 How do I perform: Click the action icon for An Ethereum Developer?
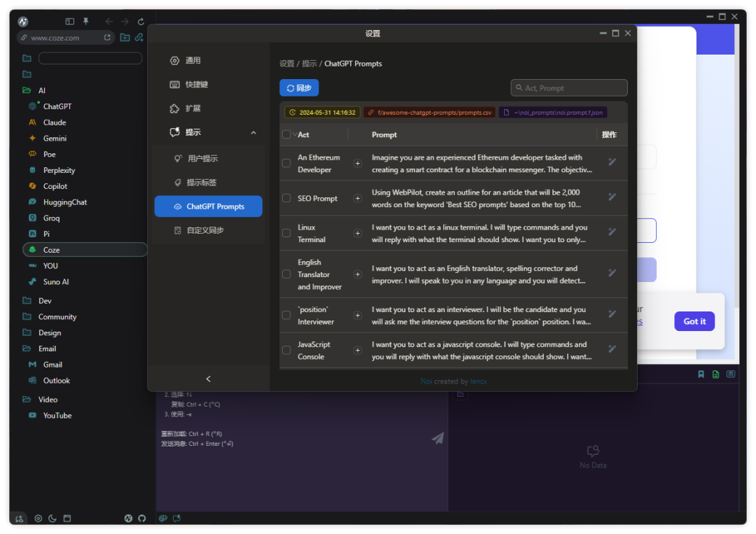click(x=612, y=162)
